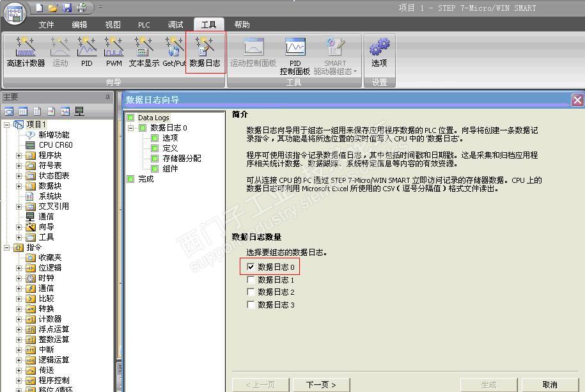Click the Save disk icon
The image size is (585, 392).
coord(67,8)
